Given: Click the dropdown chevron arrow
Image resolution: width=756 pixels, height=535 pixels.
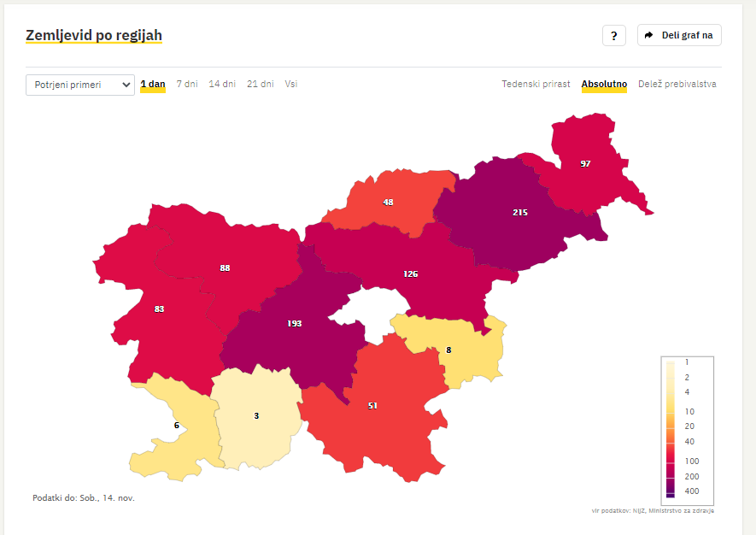Looking at the screenshot, I should pos(126,85).
